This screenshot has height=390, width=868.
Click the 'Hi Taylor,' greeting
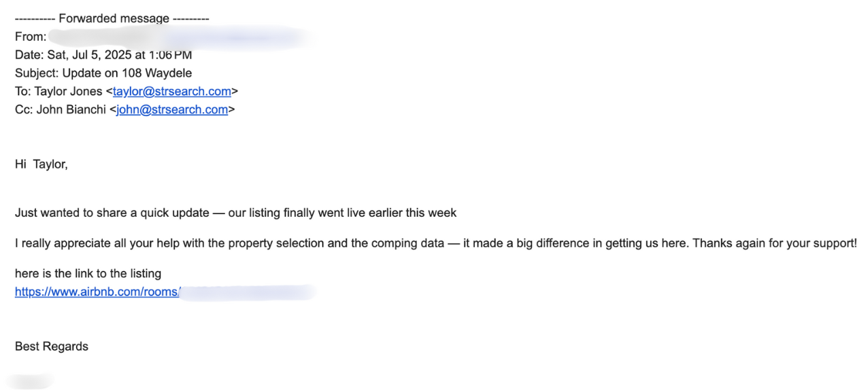[41, 164]
